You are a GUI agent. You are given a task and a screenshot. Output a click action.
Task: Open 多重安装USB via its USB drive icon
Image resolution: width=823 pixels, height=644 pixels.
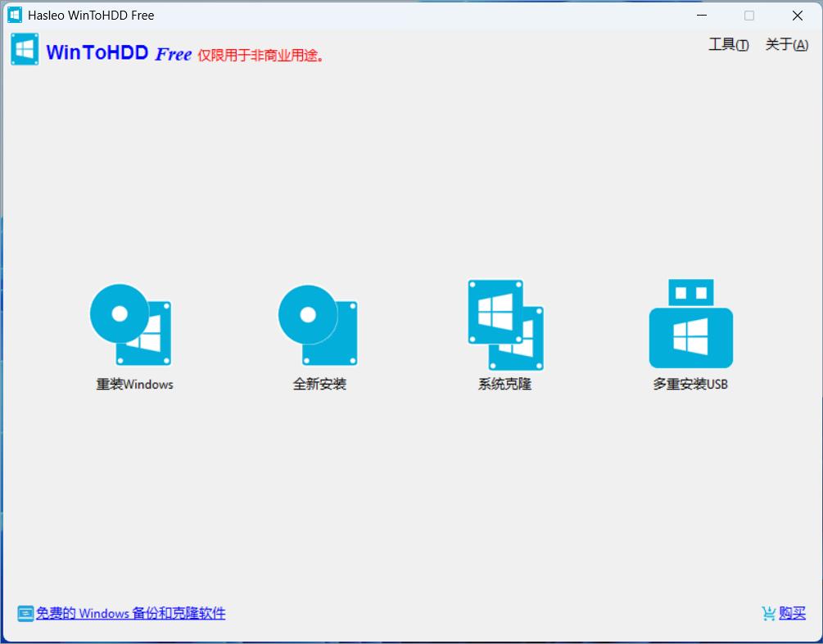pyautogui.click(x=690, y=323)
